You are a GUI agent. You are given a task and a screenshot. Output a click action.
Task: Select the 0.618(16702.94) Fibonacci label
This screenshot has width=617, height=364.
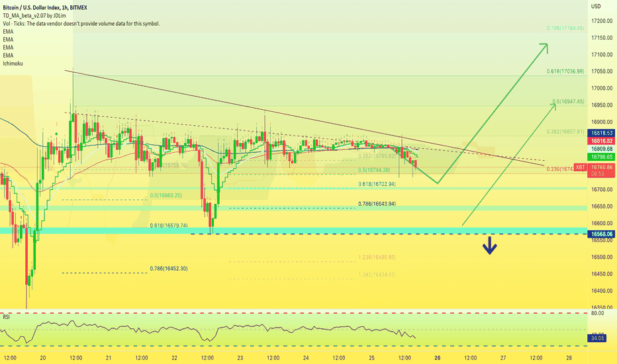click(x=377, y=184)
